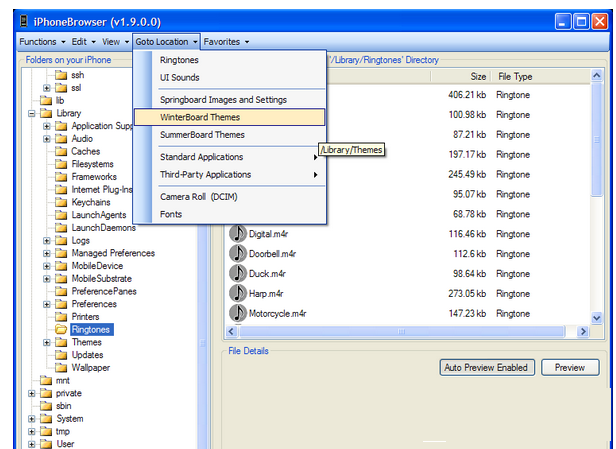Sort files by the Size column header
The image size is (616, 449).
[478, 76]
